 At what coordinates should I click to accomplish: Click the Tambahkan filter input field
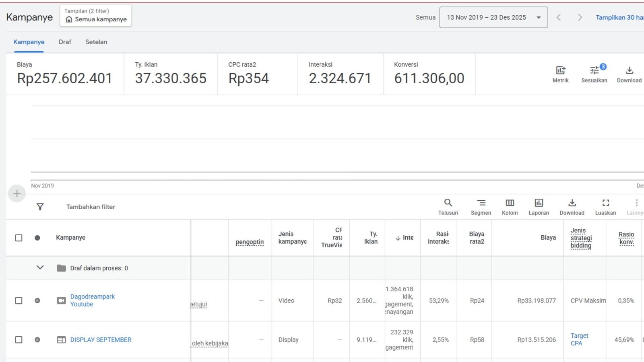point(91,207)
